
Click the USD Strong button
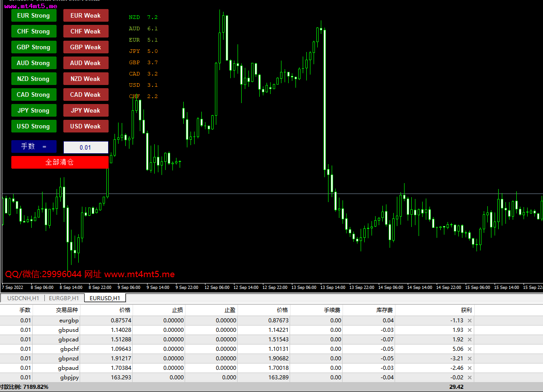(x=34, y=126)
